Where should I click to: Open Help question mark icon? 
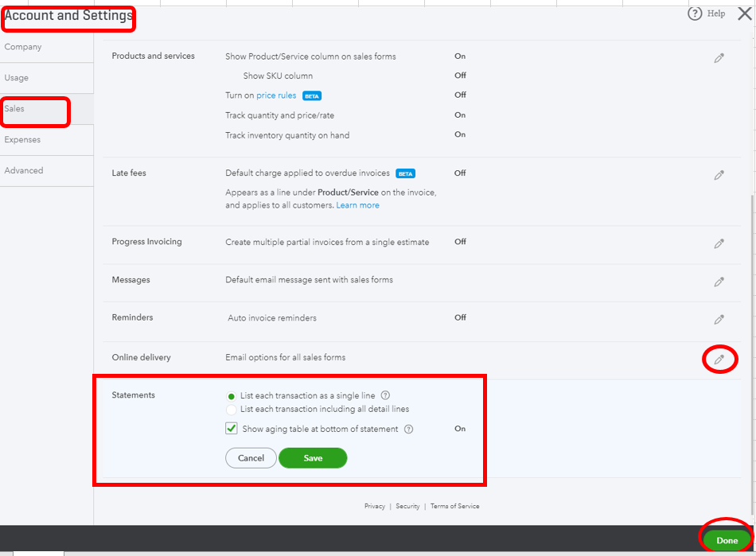pyautogui.click(x=694, y=14)
